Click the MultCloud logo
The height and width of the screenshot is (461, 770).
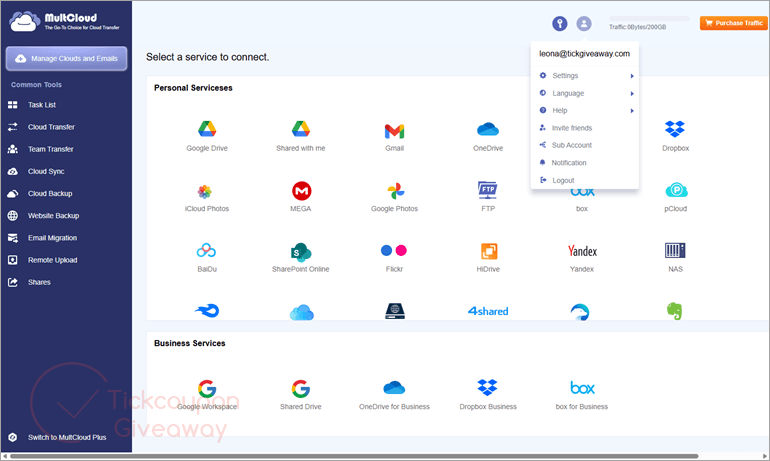coord(64,22)
